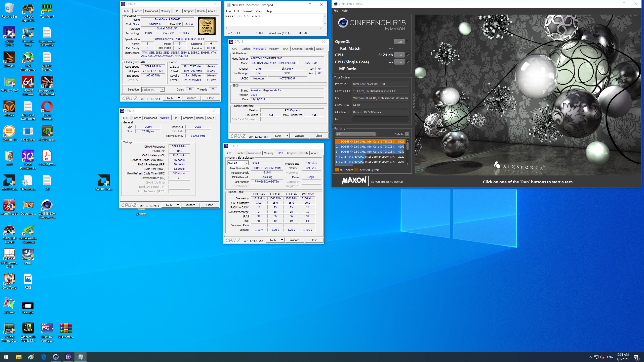Switch to Caches tab in top CPU-Z window
This screenshot has width=644, height=362.
138,11
